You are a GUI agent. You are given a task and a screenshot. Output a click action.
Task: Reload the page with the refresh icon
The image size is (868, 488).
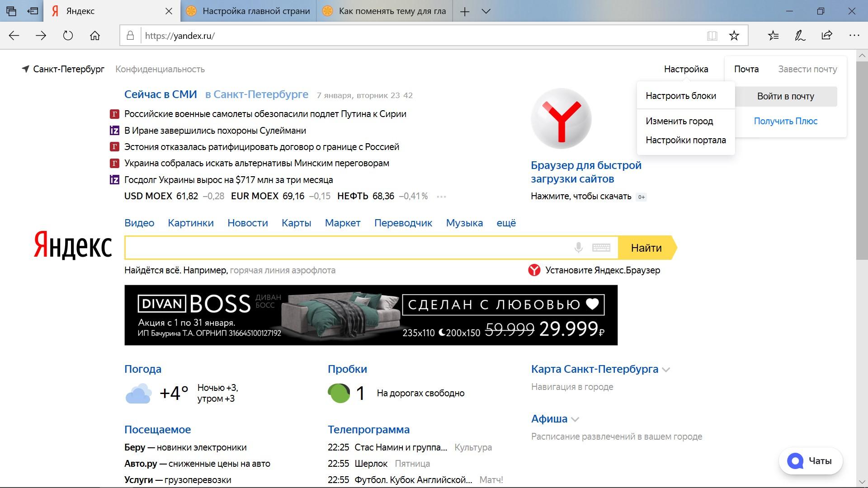coord(68,36)
